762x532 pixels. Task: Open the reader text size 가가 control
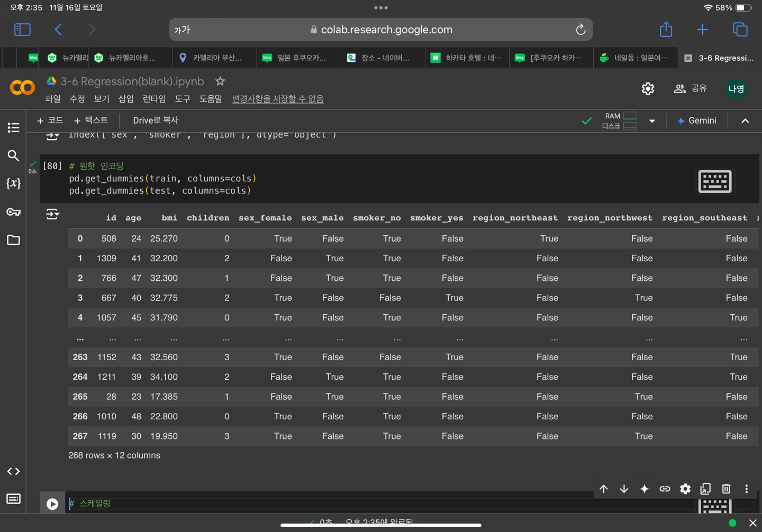click(182, 30)
